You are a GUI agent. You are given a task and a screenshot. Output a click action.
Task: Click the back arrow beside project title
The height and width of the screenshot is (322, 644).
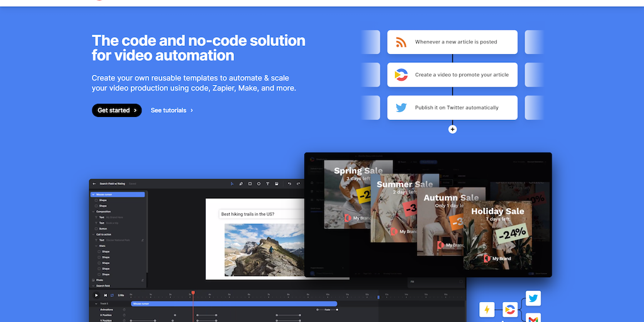(94, 184)
